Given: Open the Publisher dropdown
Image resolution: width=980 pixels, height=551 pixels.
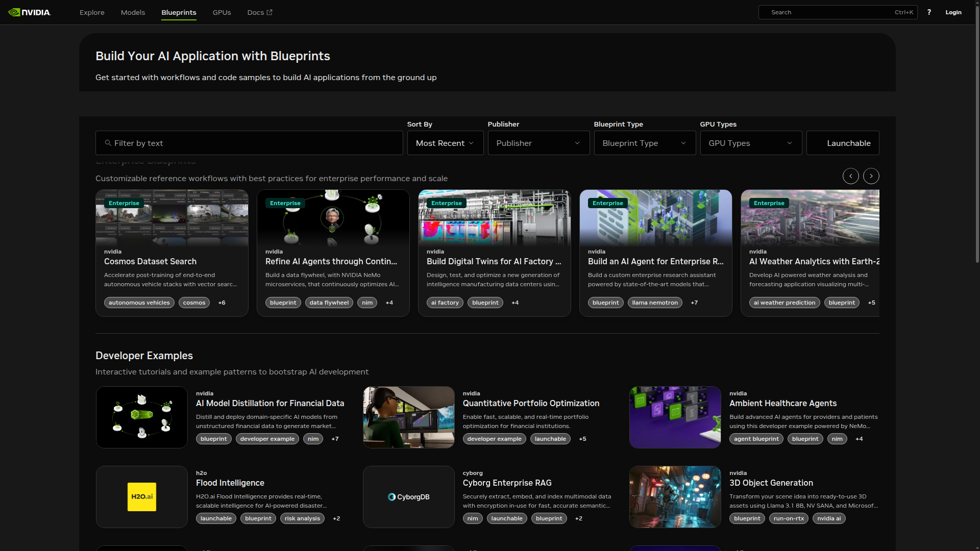Looking at the screenshot, I should coord(538,143).
